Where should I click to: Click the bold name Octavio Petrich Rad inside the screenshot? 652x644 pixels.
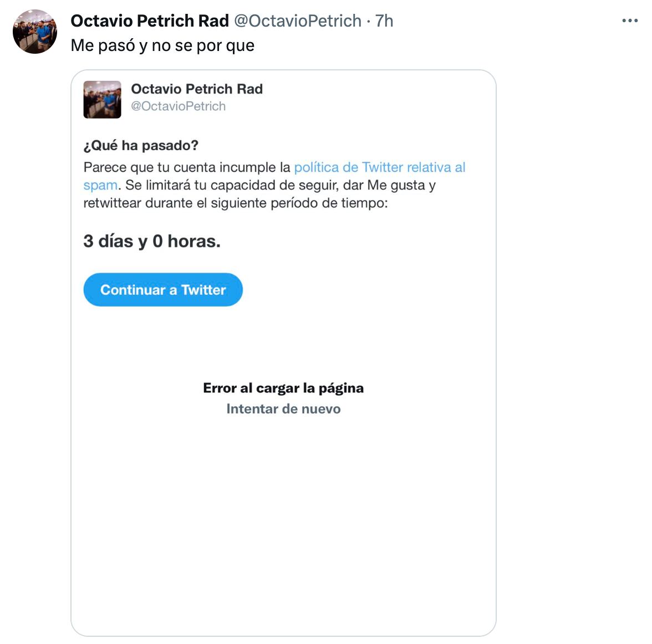pyautogui.click(x=197, y=89)
